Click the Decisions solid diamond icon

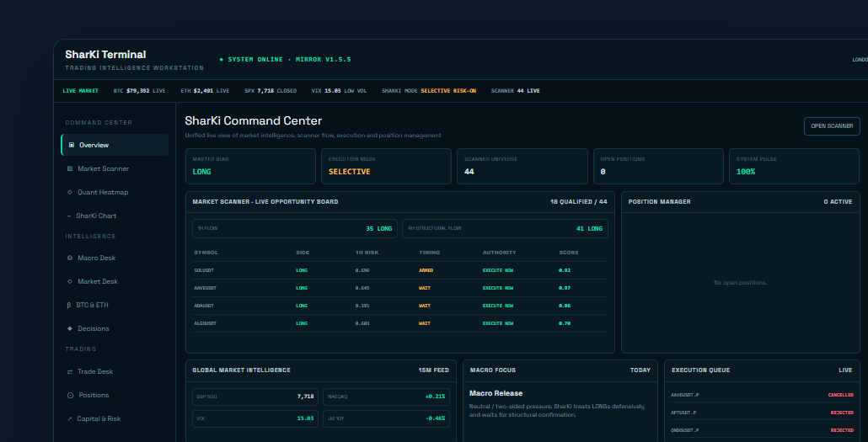point(70,328)
